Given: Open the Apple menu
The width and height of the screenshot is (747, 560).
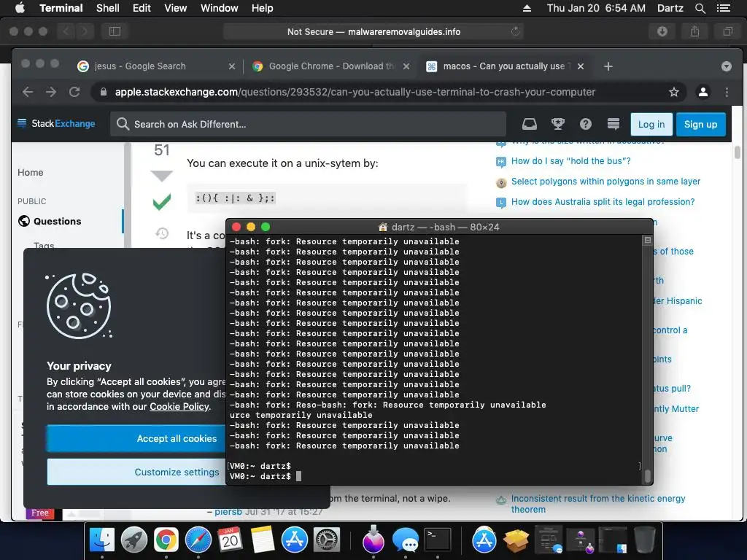Looking at the screenshot, I should pyautogui.click(x=20, y=8).
